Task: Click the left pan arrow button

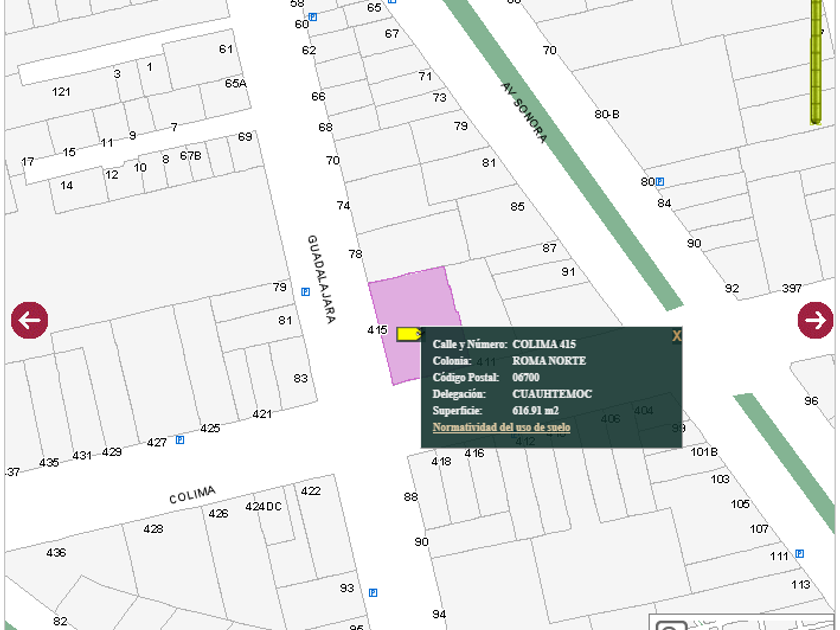Action: click(30, 320)
